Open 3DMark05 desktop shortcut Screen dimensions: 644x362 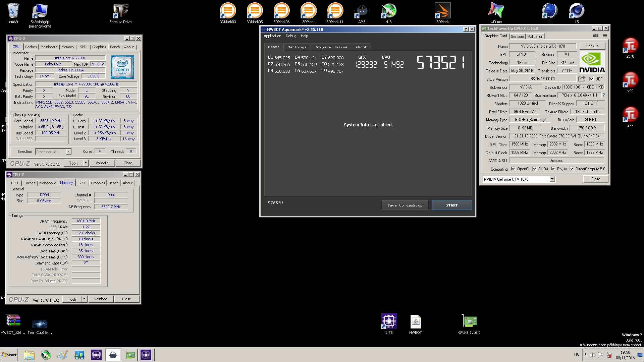coord(255,13)
